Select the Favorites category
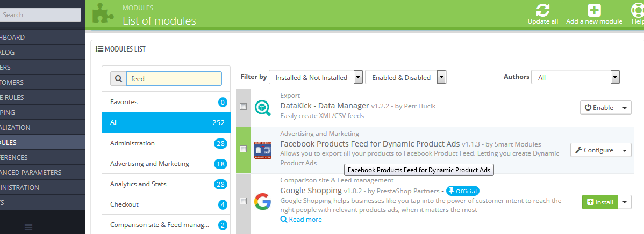 (x=166, y=101)
